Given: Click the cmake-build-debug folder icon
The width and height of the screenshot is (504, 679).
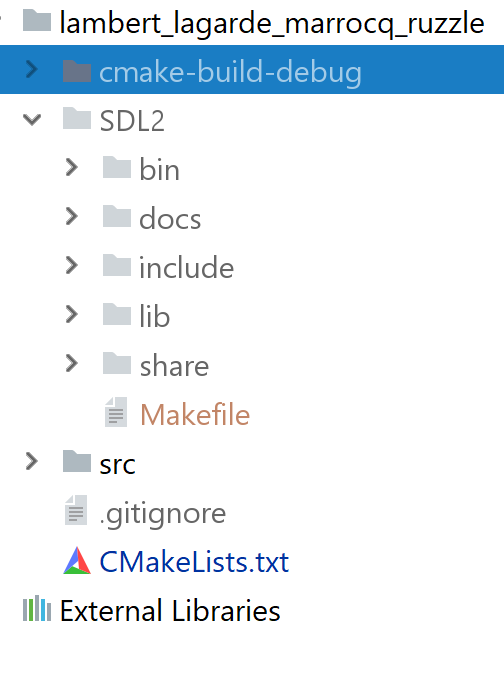Looking at the screenshot, I should click(77, 71).
